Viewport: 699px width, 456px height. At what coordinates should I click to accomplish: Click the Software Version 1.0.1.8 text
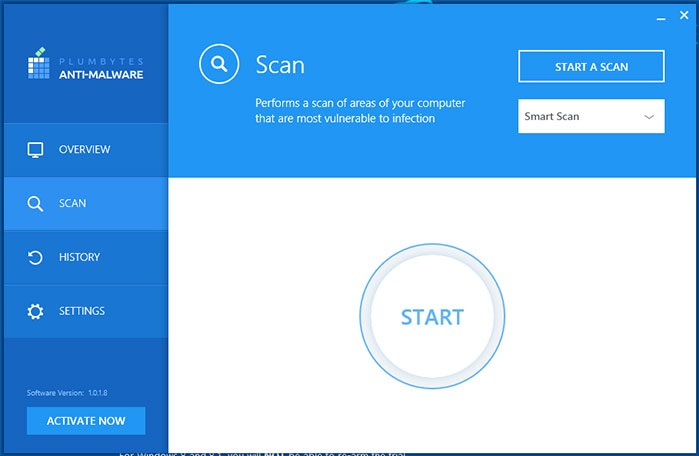[x=67, y=393]
